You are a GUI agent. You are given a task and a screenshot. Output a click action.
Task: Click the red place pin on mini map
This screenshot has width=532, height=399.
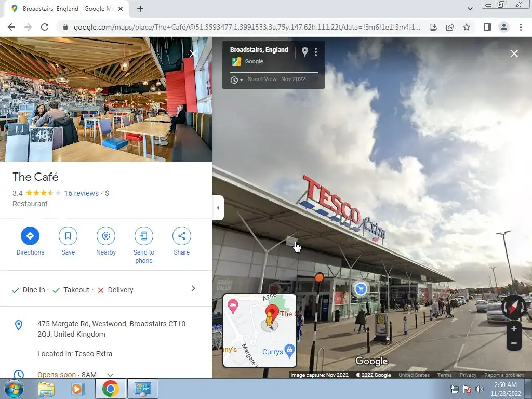click(272, 312)
